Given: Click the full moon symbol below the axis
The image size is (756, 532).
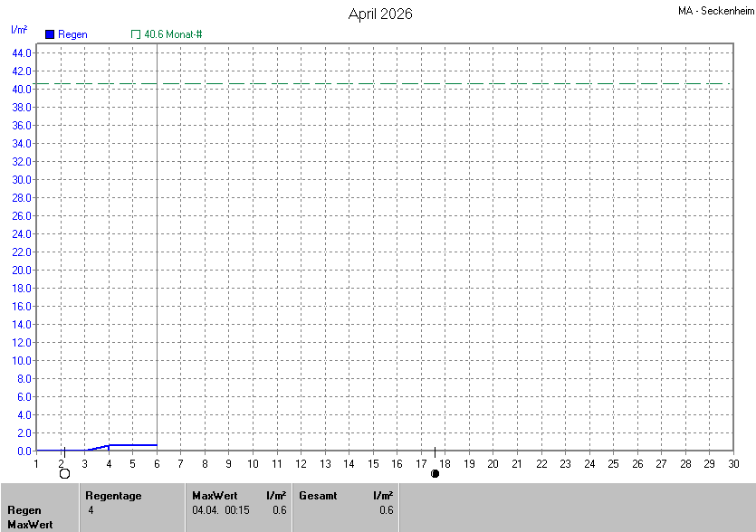Looking at the screenshot, I should [64, 473].
